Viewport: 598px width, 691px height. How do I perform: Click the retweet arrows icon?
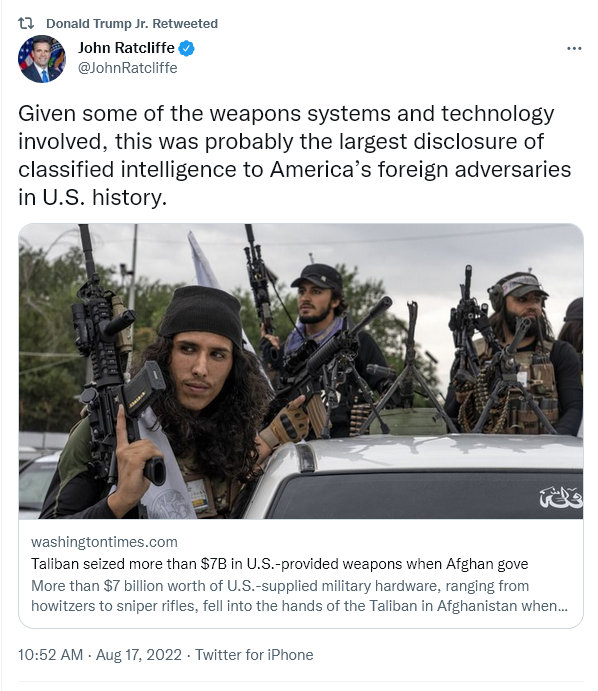(26, 23)
